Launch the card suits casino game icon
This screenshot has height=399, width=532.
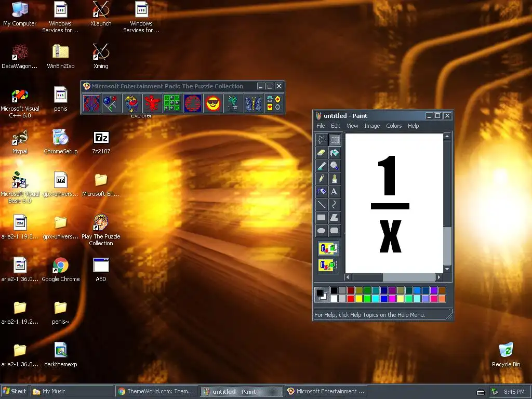pyautogui.click(x=273, y=103)
